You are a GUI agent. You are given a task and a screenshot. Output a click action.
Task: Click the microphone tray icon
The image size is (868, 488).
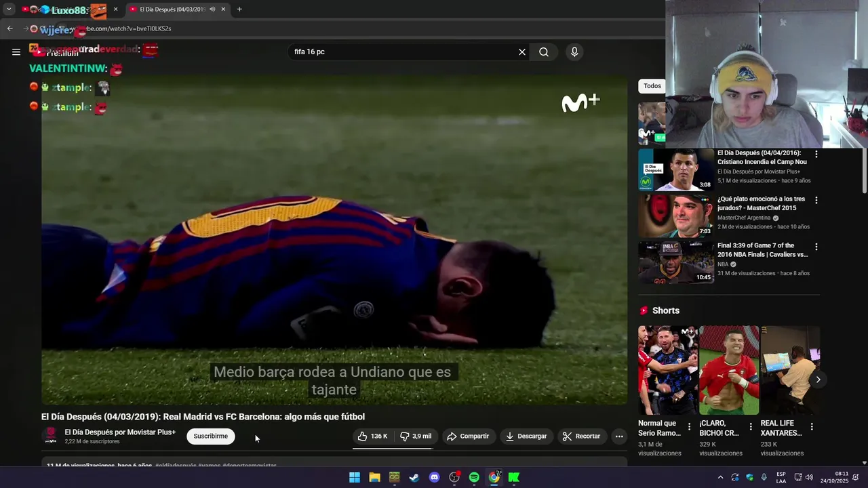764,477
